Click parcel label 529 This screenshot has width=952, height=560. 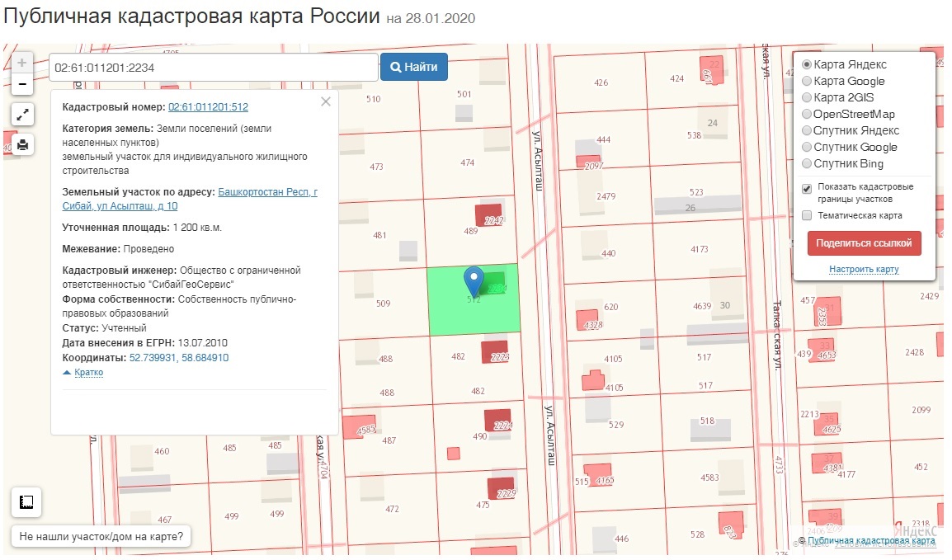coord(616,425)
